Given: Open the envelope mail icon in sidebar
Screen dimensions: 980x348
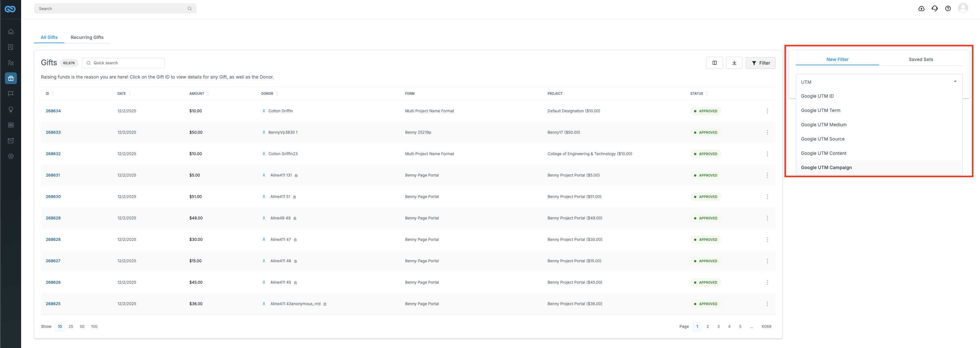Looking at the screenshot, I should (x=11, y=141).
